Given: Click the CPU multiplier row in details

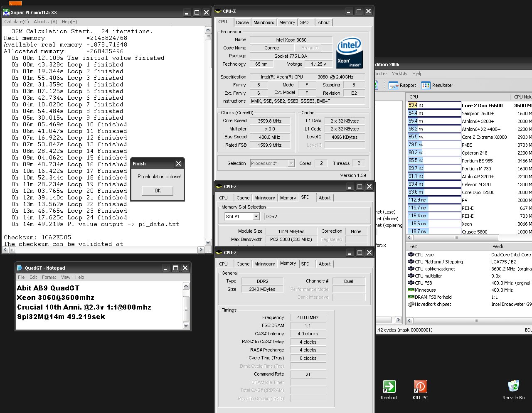Looking at the screenshot, I should tap(470, 276).
